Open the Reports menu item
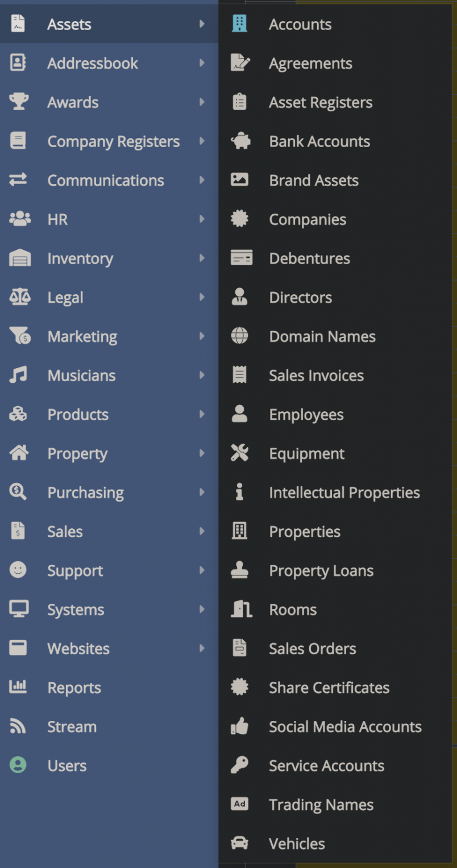Viewport: 457px width, 868px height. point(74,688)
